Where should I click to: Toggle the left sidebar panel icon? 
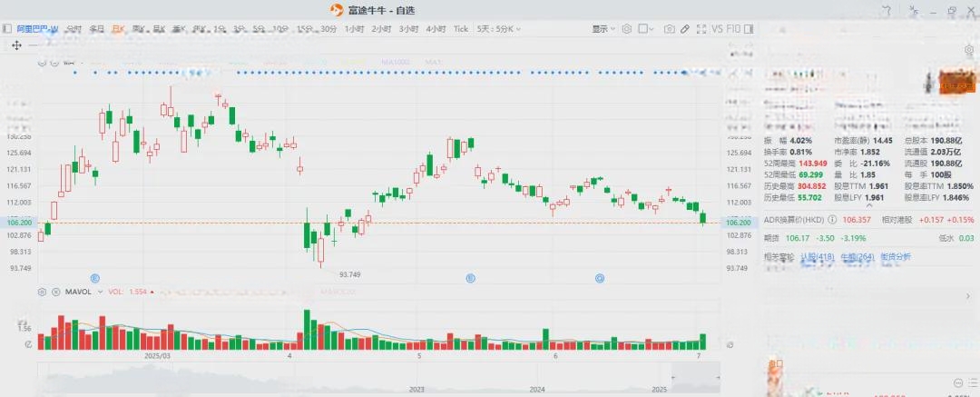click(x=7, y=29)
